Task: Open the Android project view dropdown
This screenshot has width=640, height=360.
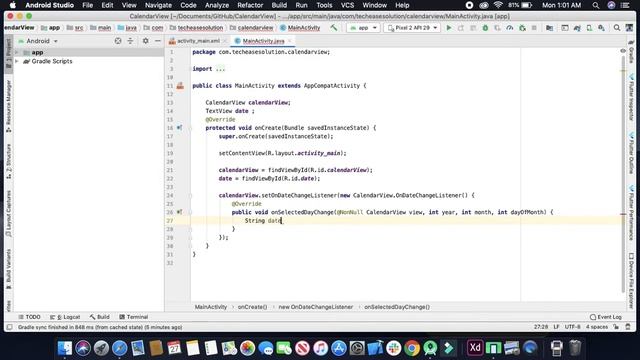Action: [x=38, y=41]
